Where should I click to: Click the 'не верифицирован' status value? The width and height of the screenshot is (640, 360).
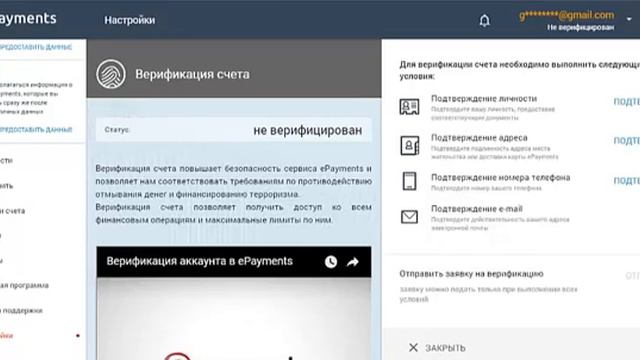pos(307,130)
